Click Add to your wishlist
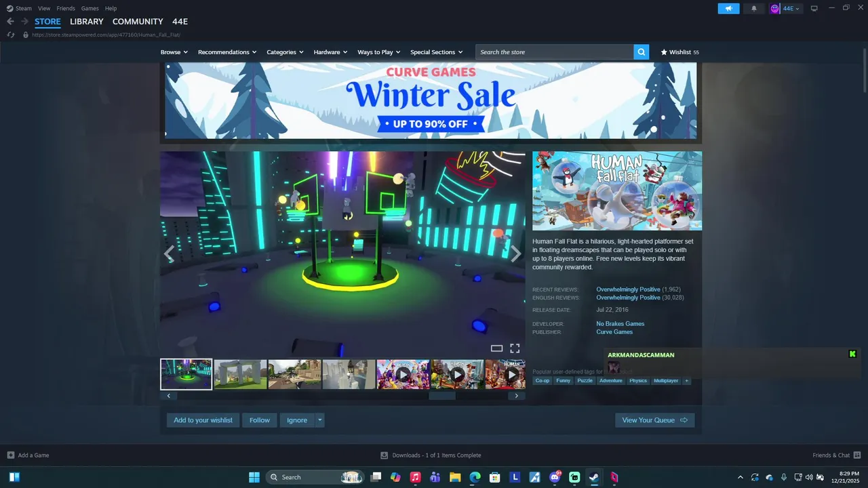 tap(203, 420)
